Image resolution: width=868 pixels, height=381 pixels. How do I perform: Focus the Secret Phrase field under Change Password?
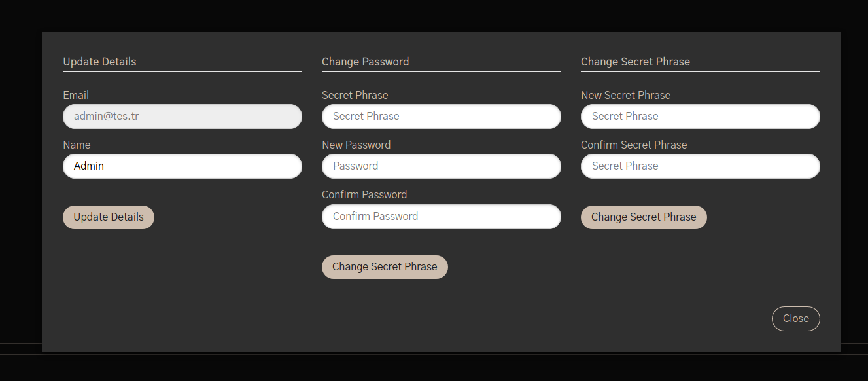point(442,117)
